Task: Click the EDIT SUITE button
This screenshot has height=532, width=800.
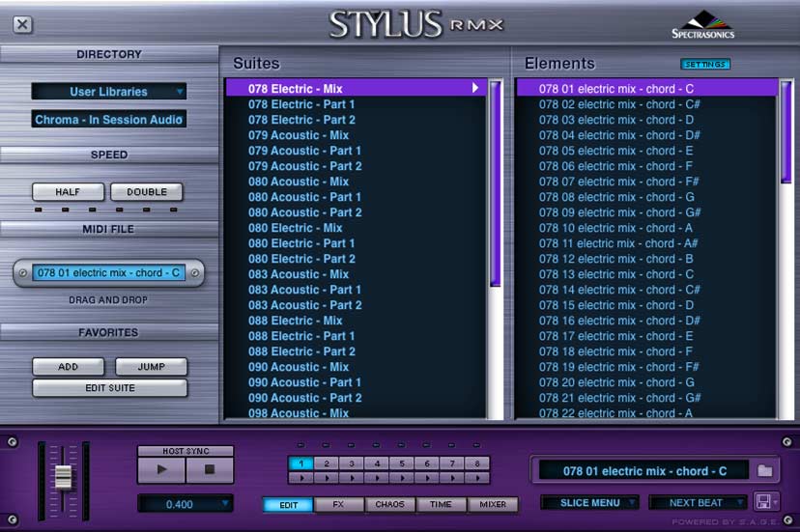Action: pos(110,388)
